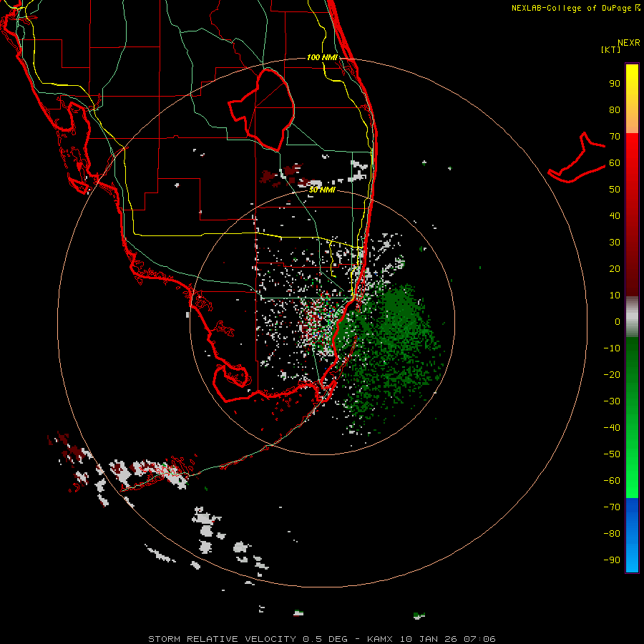Screen dimensions: 644x644
Task: Select the 90 knot value on the scale
Action: 615,84
